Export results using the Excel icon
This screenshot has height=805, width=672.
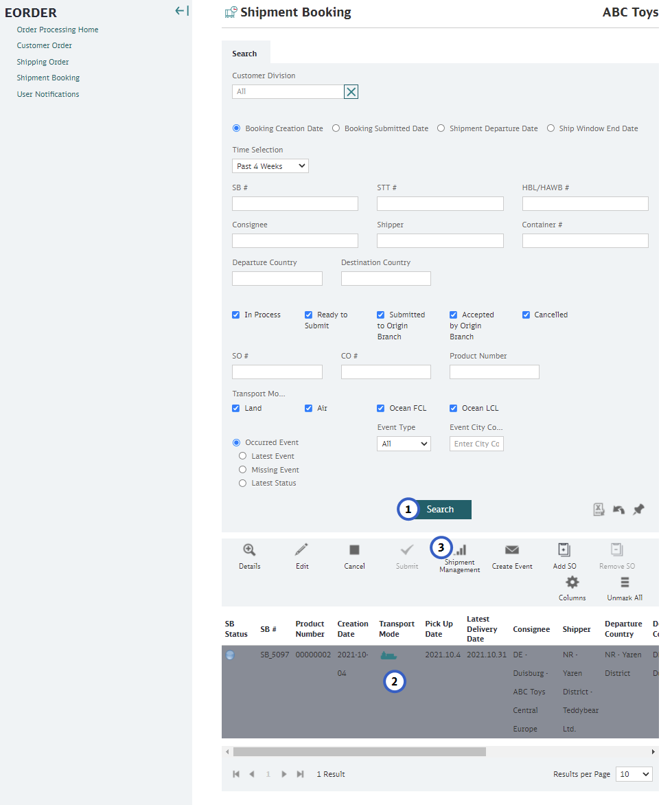599,509
